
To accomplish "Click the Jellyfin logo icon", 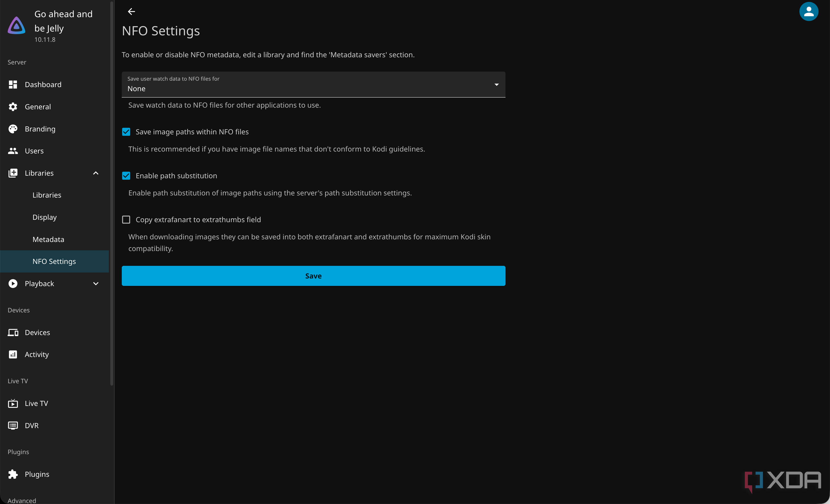I will click(16, 26).
